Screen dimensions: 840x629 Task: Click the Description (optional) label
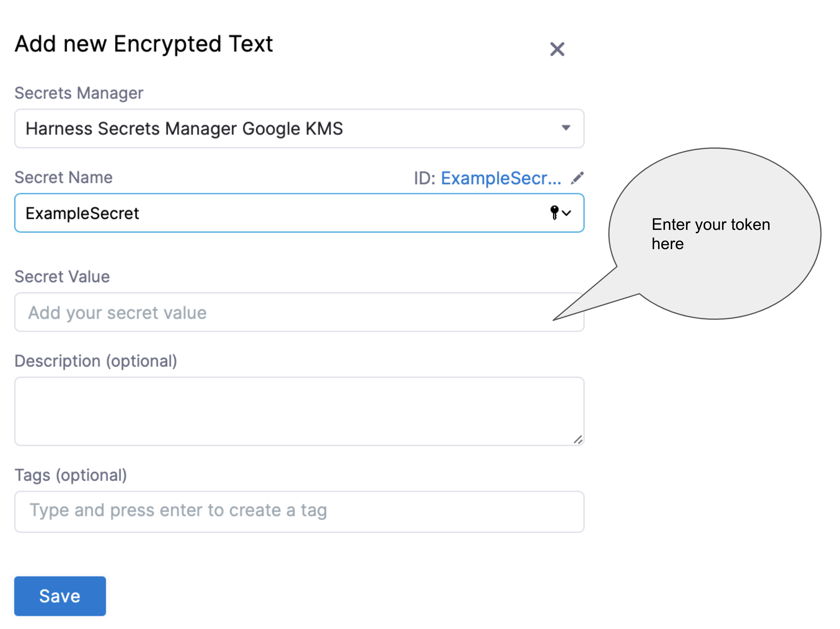click(96, 361)
